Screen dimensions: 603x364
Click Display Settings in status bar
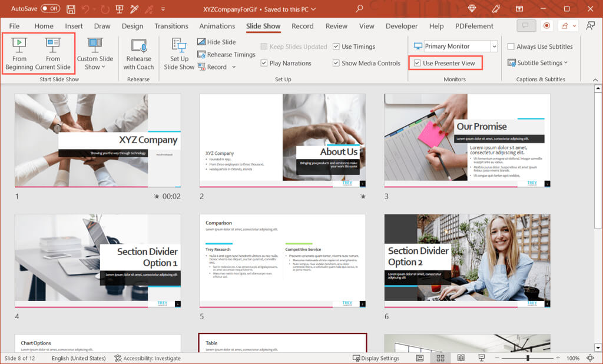(x=376, y=358)
